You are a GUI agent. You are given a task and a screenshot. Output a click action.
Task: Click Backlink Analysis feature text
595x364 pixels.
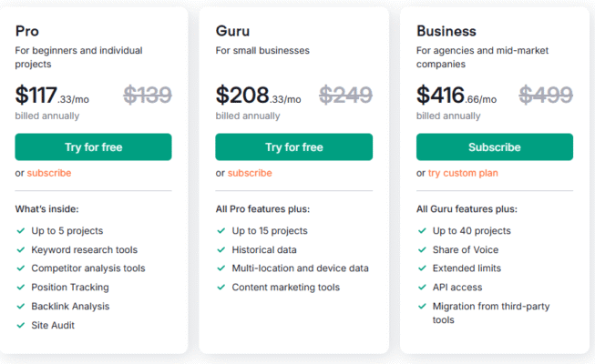[x=70, y=307]
